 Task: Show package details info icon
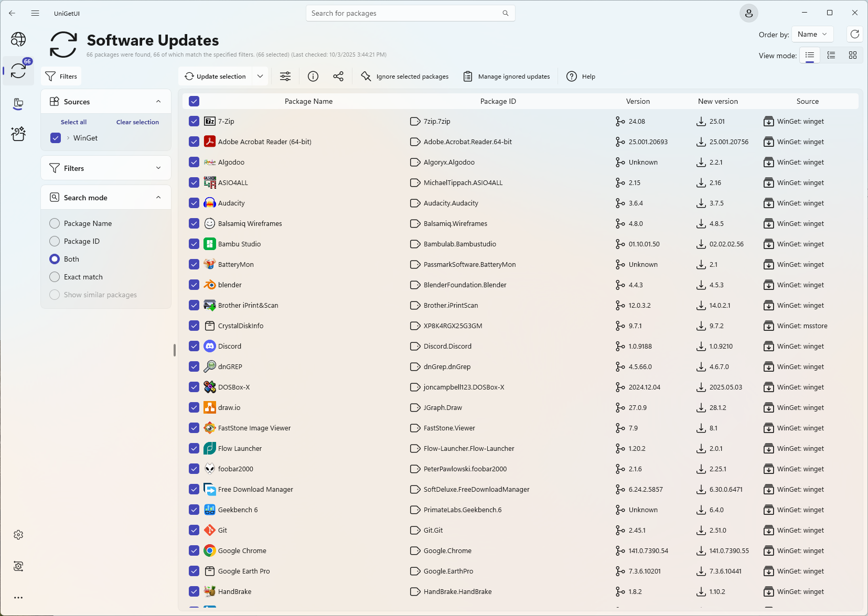[313, 77]
